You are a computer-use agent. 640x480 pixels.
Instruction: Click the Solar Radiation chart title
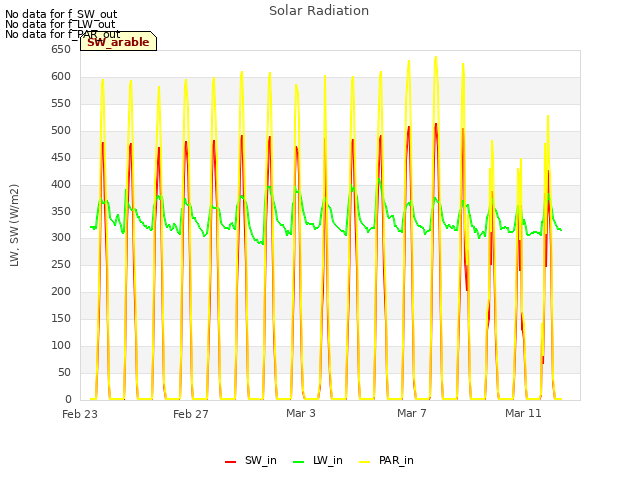[319, 11]
